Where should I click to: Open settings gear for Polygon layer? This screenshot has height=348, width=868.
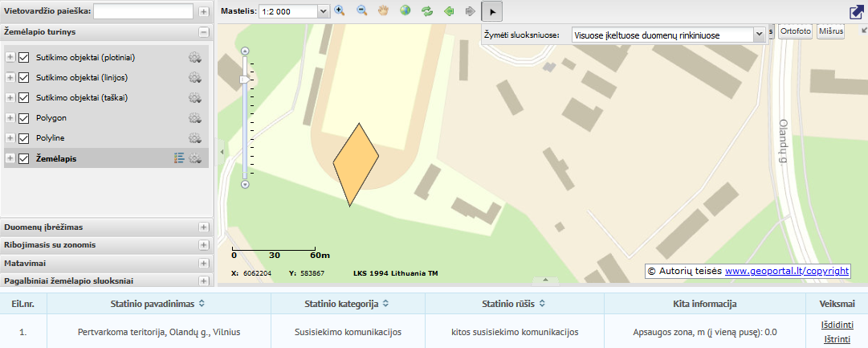[x=194, y=117]
